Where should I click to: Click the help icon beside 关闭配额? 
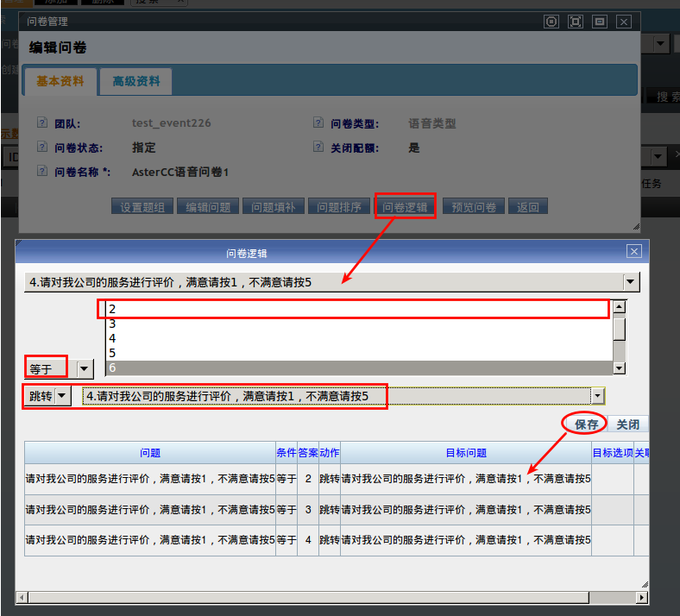pos(320,148)
